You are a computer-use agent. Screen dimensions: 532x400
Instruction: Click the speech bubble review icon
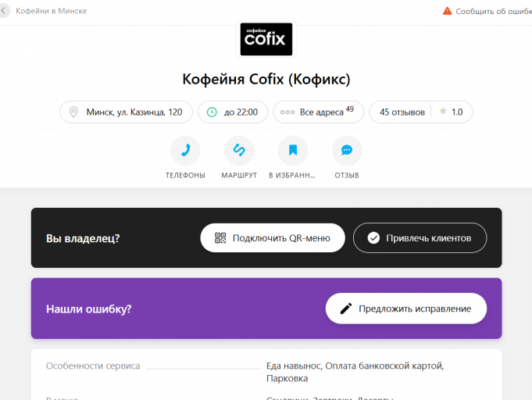click(x=347, y=150)
